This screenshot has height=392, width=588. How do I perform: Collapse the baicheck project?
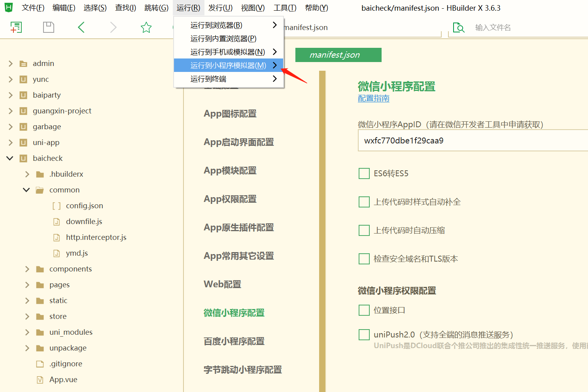10,158
